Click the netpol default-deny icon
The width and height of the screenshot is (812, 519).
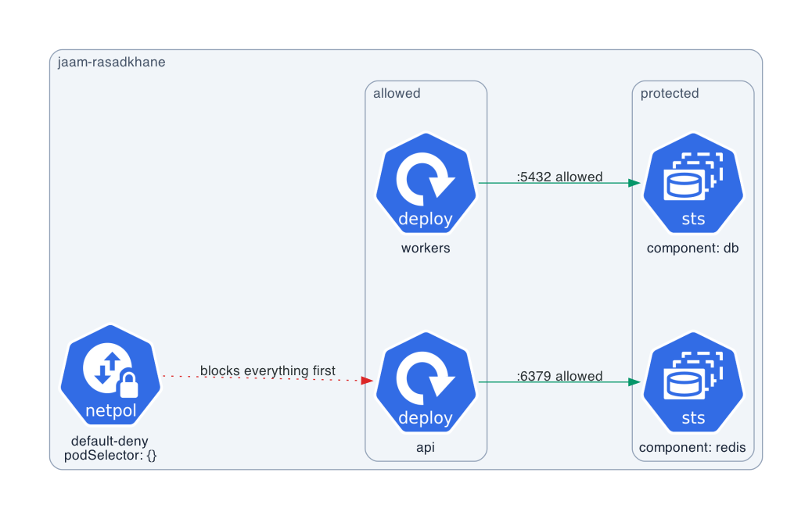click(110, 375)
